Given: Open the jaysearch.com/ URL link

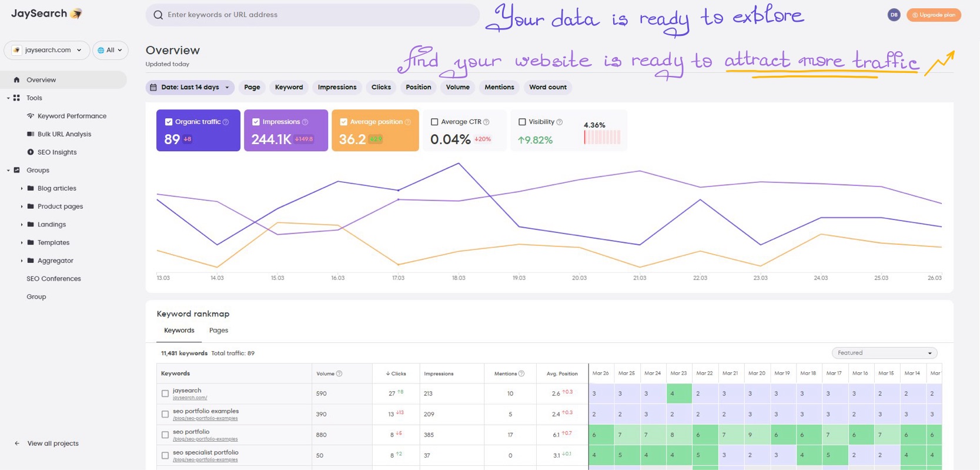Looking at the screenshot, I should click(190, 398).
